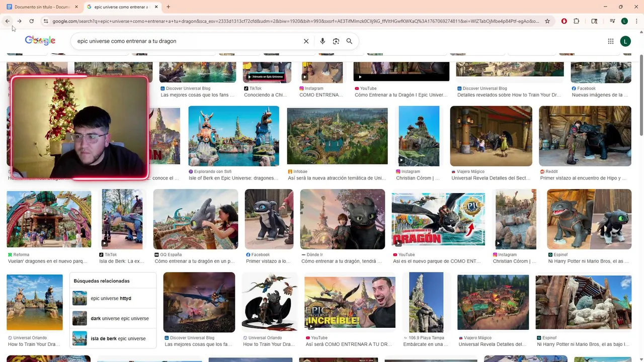Open a new tab with plus button
644x362 pixels.
pyautogui.click(x=168, y=7)
